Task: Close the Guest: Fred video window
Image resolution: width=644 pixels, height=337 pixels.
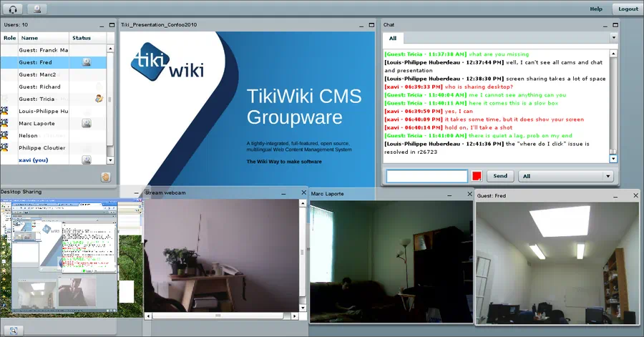Action: [636, 196]
